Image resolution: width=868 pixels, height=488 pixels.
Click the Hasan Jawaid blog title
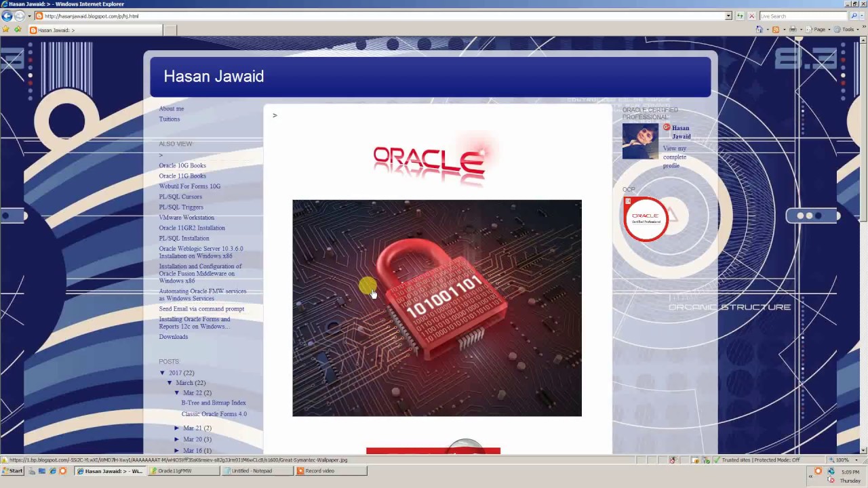click(x=214, y=77)
